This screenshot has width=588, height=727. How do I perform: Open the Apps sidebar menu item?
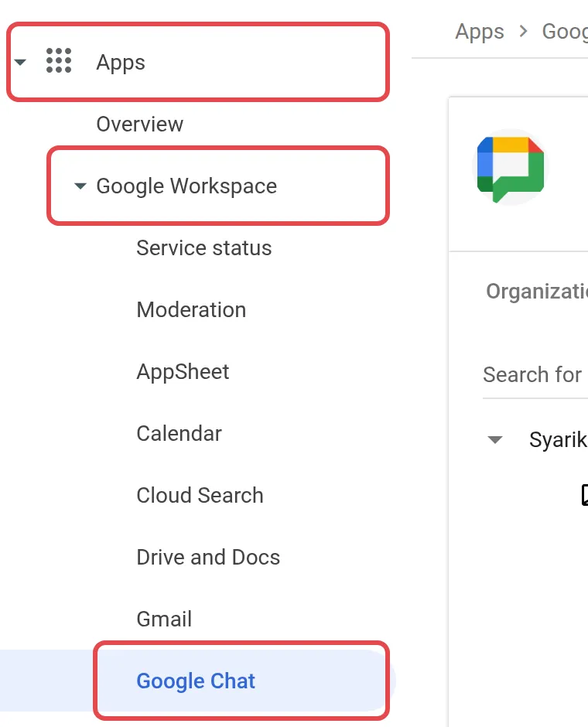point(121,62)
